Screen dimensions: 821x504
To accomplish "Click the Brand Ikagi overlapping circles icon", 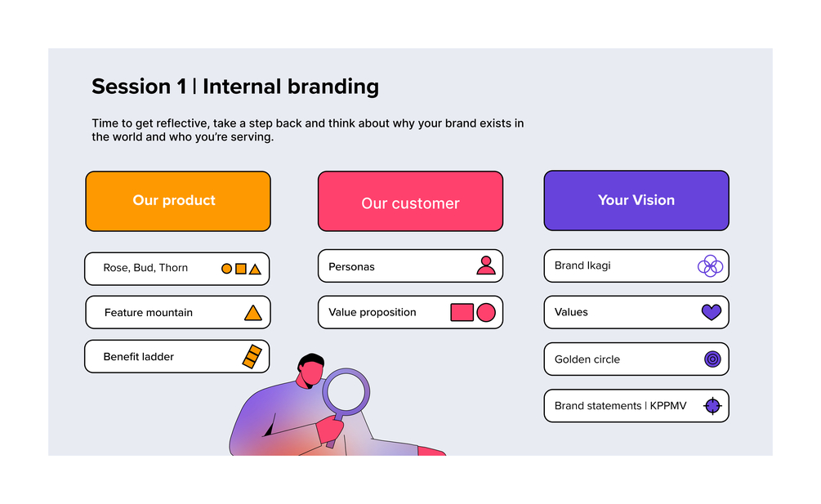I will pos(710,265).
